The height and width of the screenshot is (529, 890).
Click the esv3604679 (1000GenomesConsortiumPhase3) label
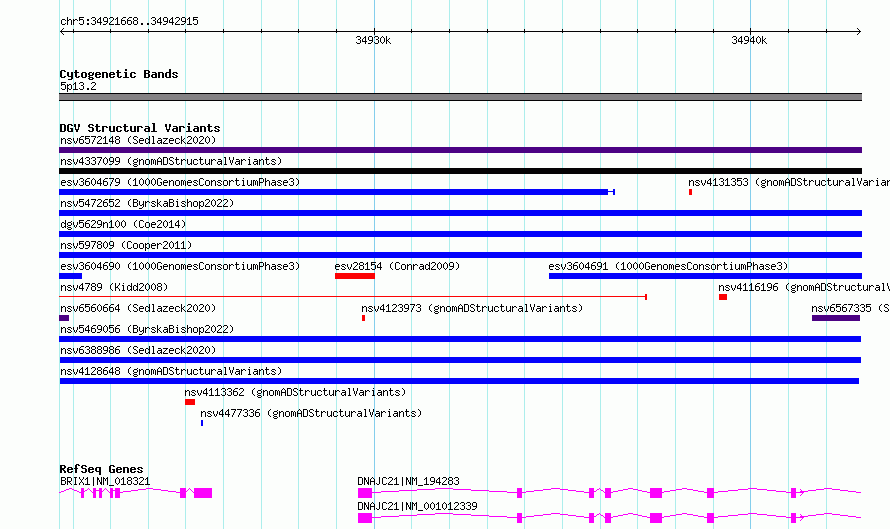[x=180, y=182]
